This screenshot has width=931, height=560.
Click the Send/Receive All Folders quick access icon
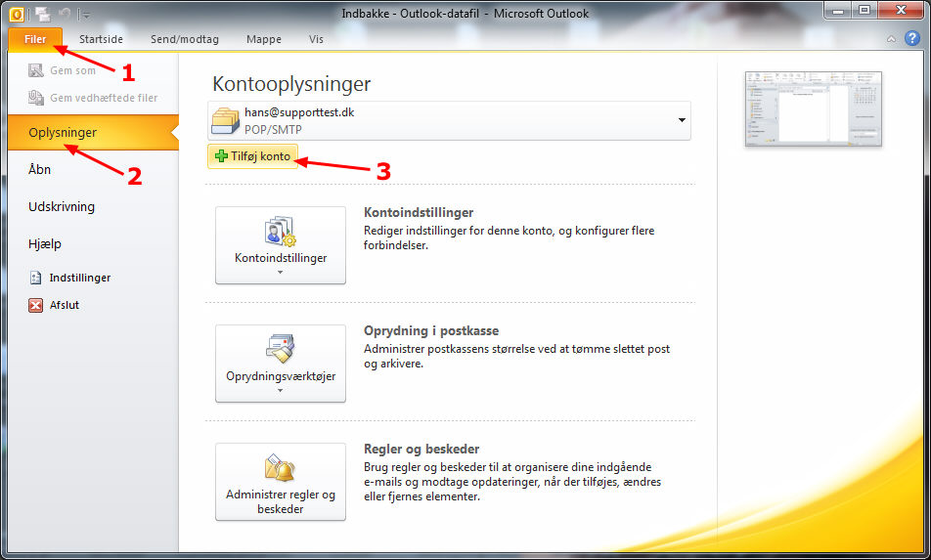(43, 14)
